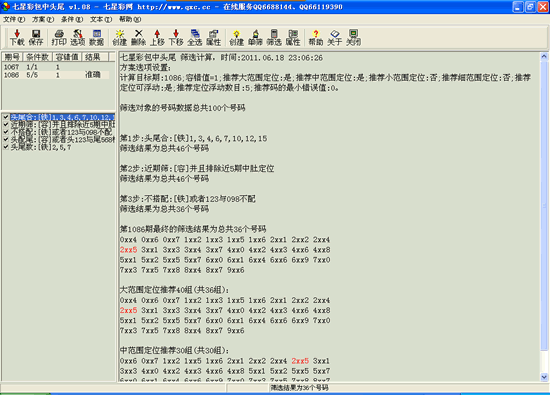Click the 属性 icon next to 筛选
This screenshot has width=550, height=395.
293,37
